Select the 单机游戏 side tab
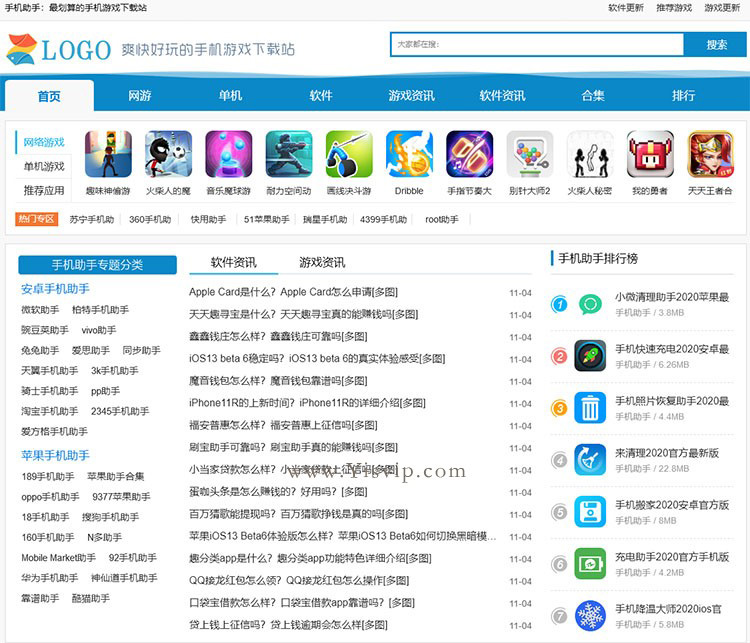This screenshot has width=750, height=643. pos(44,166)
